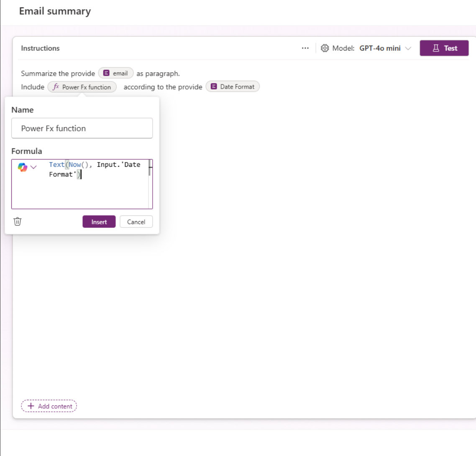Click the plus icon beside Add content
The width and height of the screenshot is (476, 456).
[31, 406]
